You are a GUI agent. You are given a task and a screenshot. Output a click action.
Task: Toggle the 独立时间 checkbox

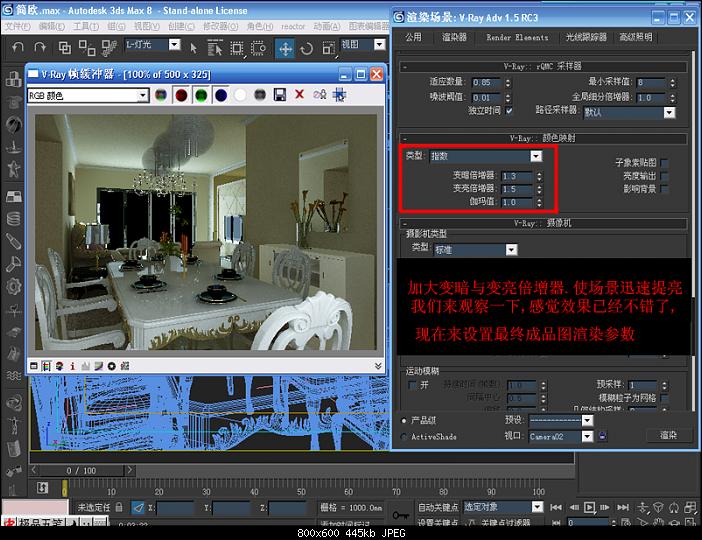click(509, 110)
